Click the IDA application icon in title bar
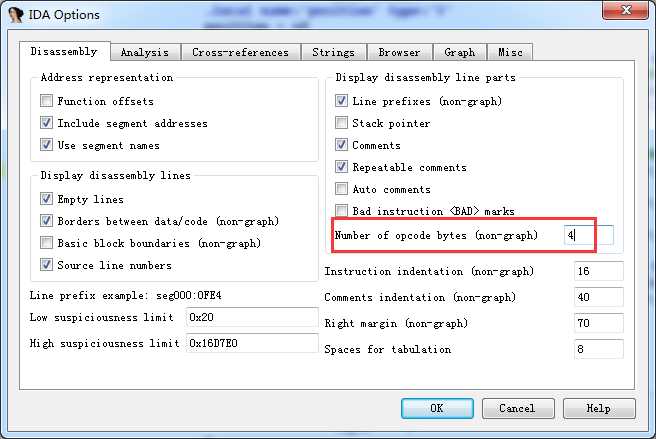The width and height of the screenshot is (656, 439). (15, 15)
